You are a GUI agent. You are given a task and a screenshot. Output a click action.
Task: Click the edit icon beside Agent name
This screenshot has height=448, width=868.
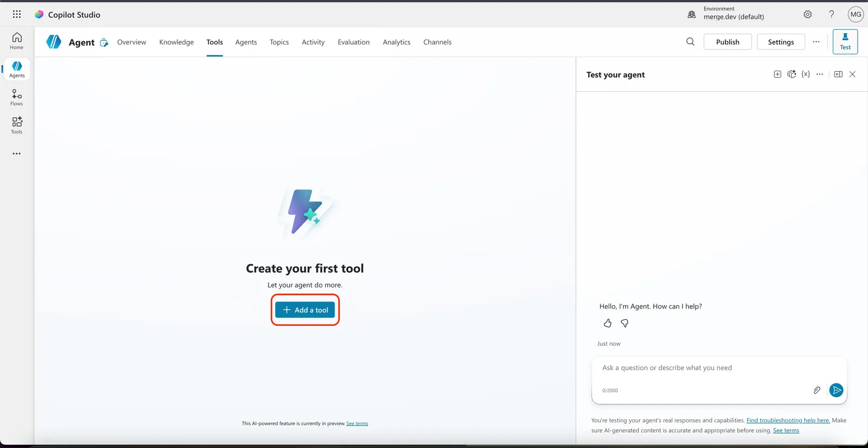click(104, 42)
